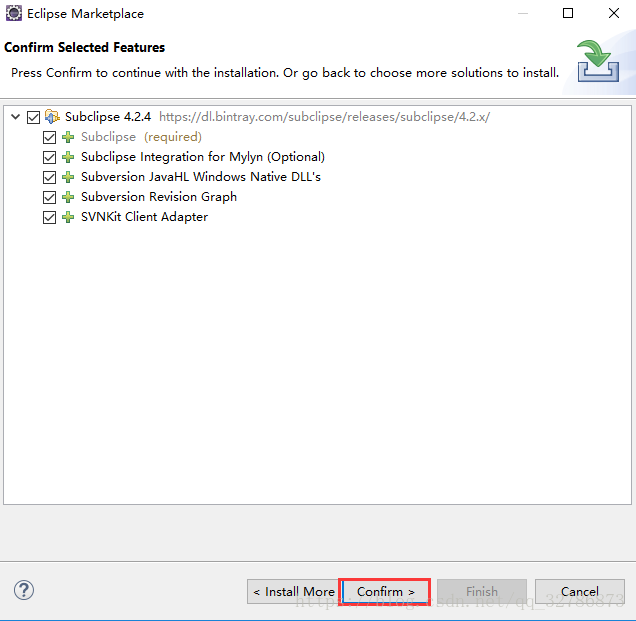Click the plus icon beside Subversion Revision Graph
The height and width of the screenshot is (621, 636).
68,197
